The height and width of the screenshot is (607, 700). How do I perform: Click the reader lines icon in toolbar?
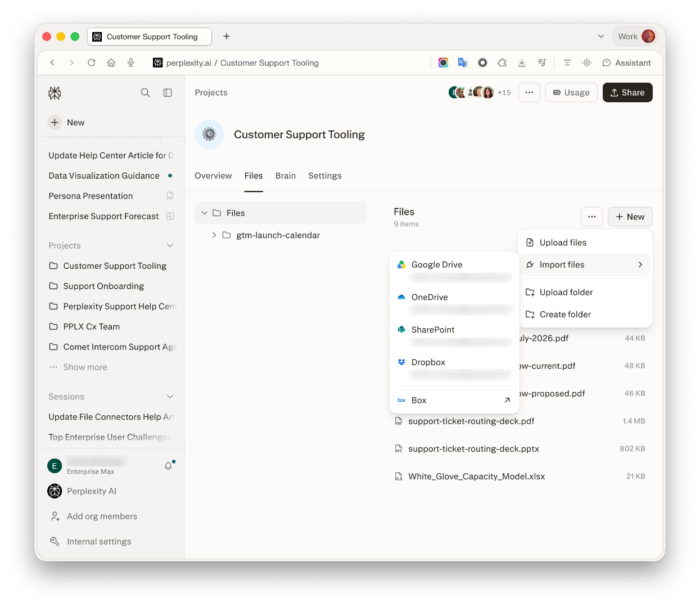click(x=567, y=63)
